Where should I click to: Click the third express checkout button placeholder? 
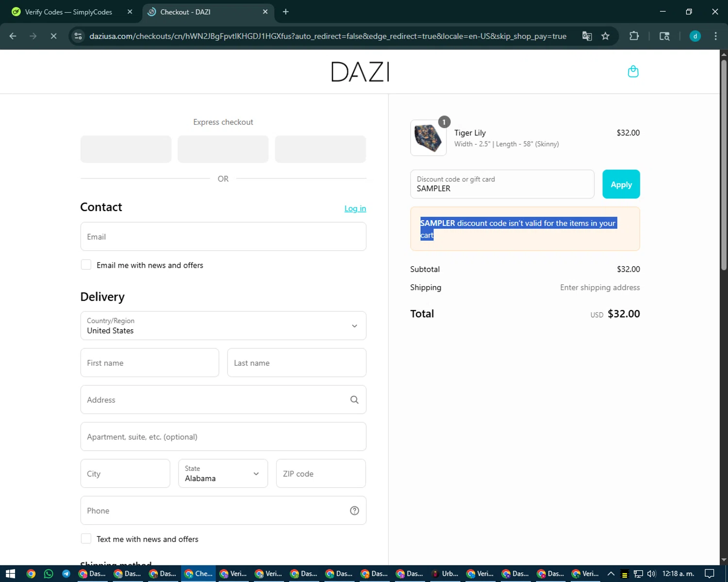pyautogui.click(x=320, y=149)
